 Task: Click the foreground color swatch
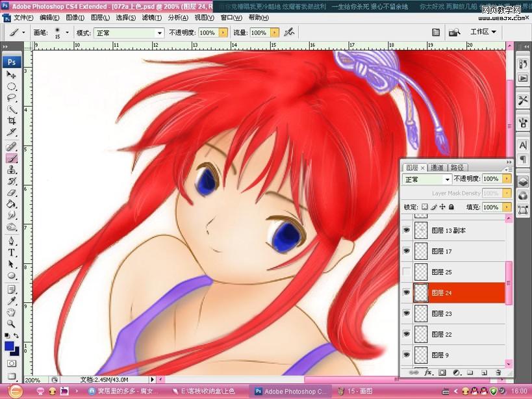point(9,347)
